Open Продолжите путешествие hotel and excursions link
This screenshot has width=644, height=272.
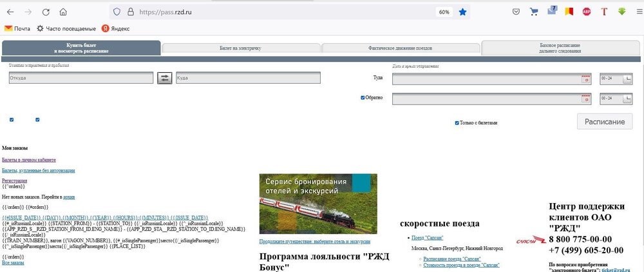(x=315, y=242)
